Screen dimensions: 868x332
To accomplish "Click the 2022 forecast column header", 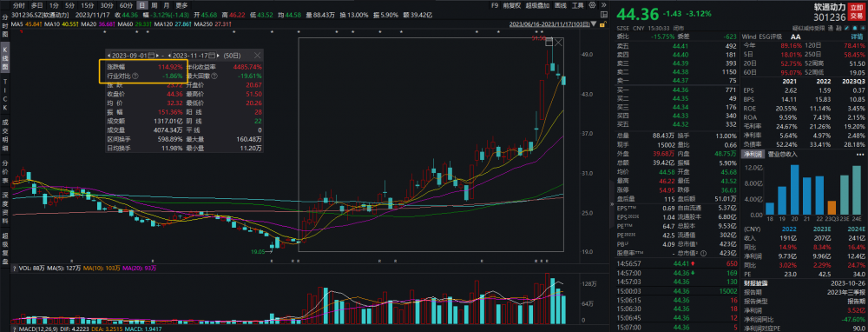I will point(790,229).
